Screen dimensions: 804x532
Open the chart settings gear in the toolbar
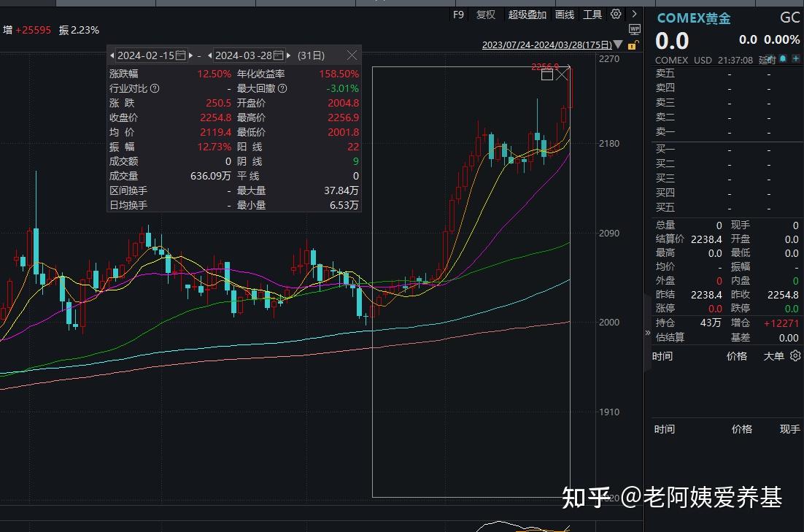coord(615,14)
